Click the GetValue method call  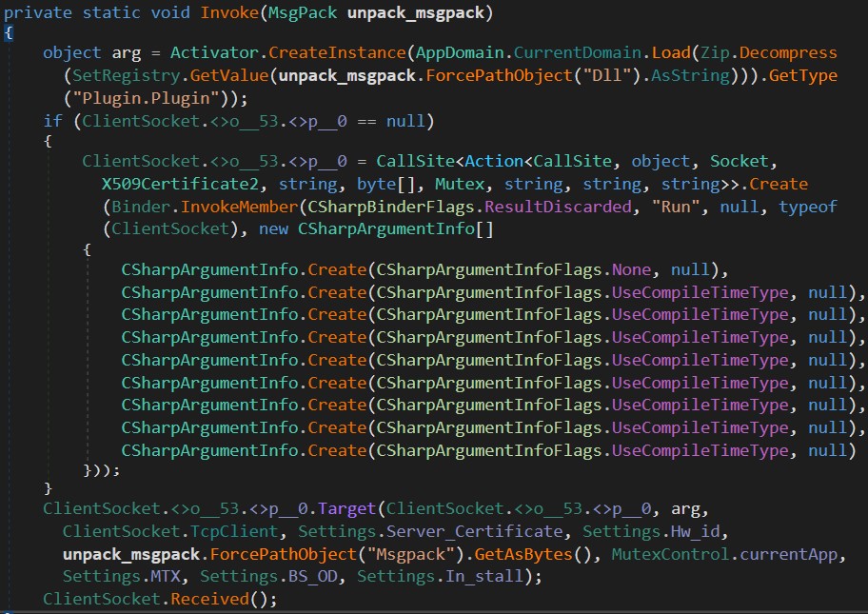pyautogui.click(x=229, y=75)
